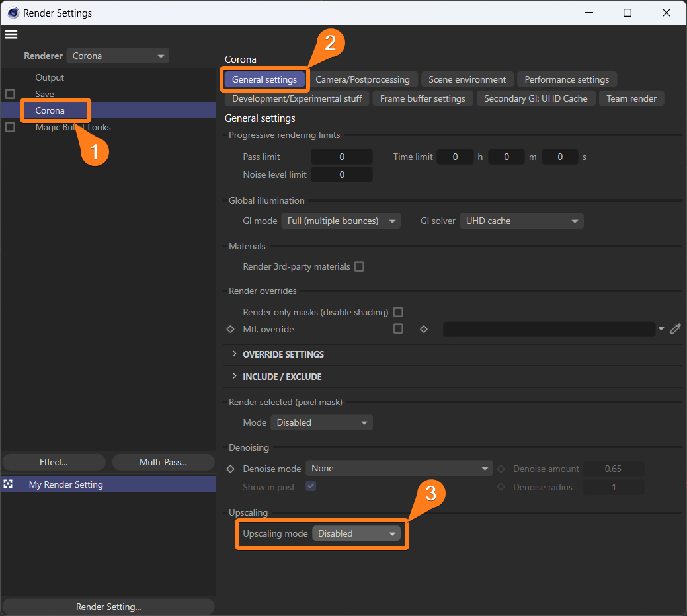Click the diamond next to Denoise amount
The width and height of the screenshot is (687, 616).
501,469
